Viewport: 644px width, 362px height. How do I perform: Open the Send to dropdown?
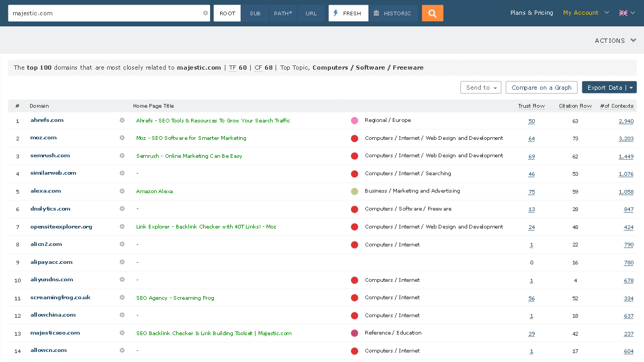[x=480, y=87]
